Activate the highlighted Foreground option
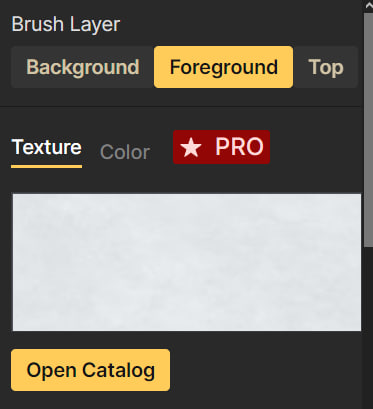This screenshot has height=409, width=373. pos(224,67)
